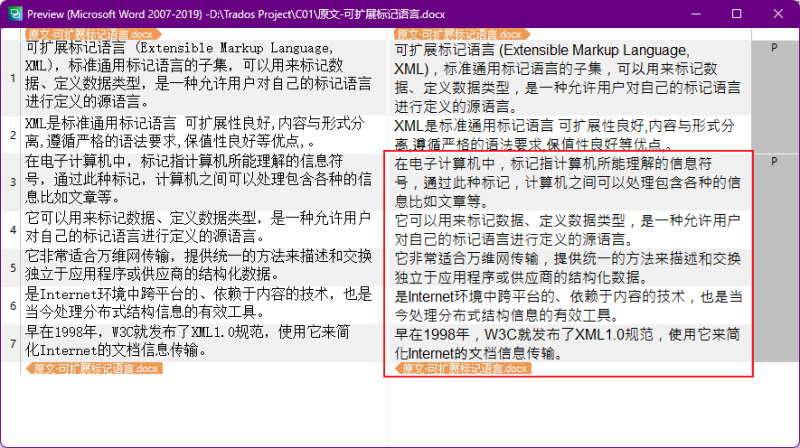Select segment number 7 row header

(12, 342)
